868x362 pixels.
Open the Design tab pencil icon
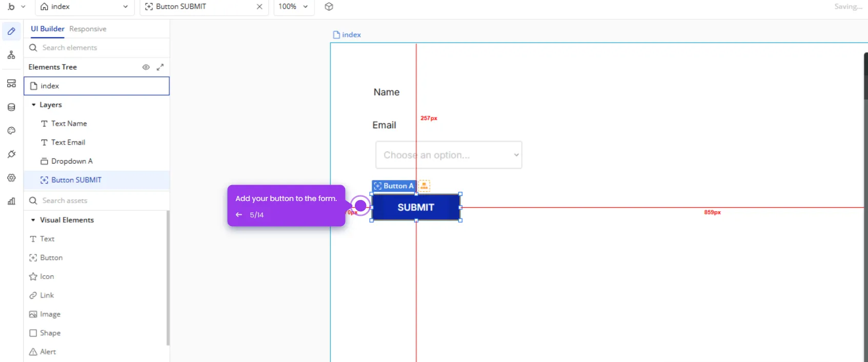[11, 31]
